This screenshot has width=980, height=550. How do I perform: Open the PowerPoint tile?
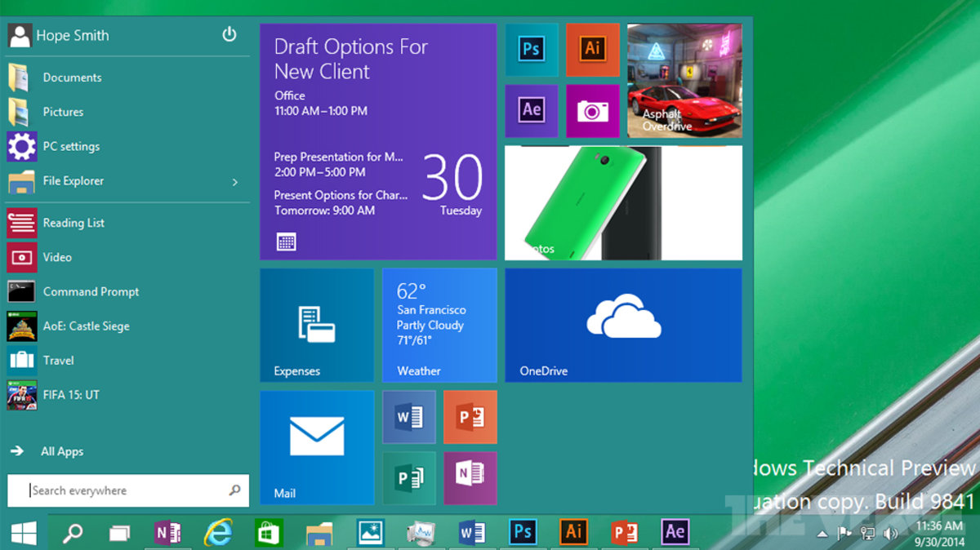[x=470, y=417]
